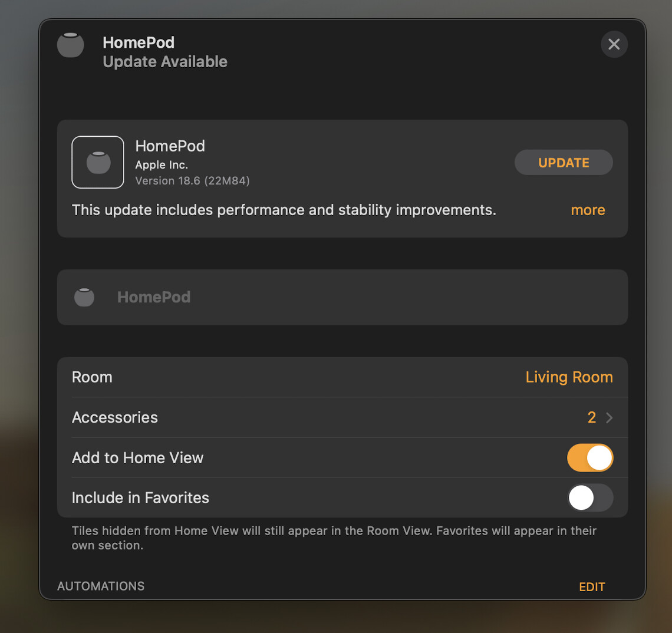The width and height of the screenshot is (672, 633).
Task: Enable Include in Favorites switch
Action: tap(589, 497)
